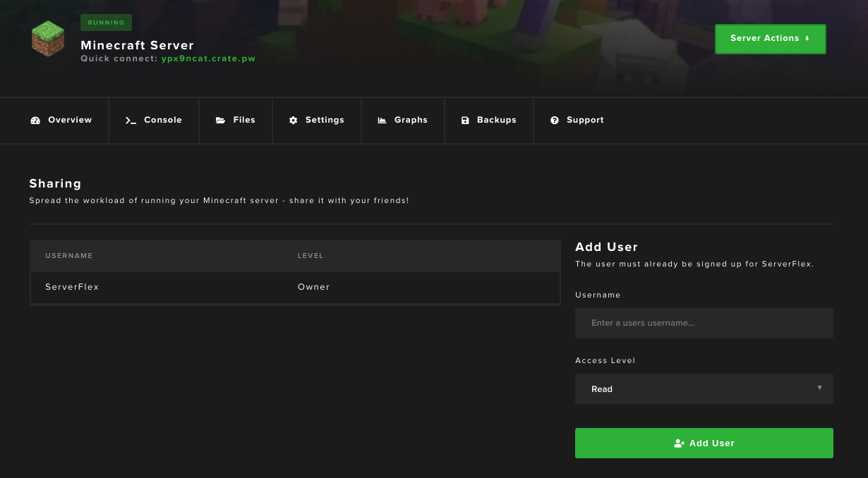This screenshot has height=478, width=868.
Task: Click the RUNNING status badge
Action: point(107,23)
